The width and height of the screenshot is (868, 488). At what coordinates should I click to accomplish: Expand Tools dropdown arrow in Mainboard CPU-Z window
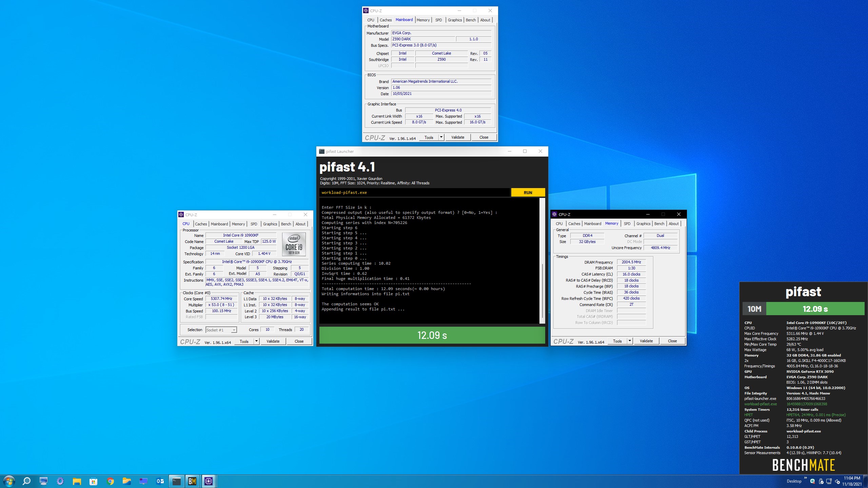[441, 137]
